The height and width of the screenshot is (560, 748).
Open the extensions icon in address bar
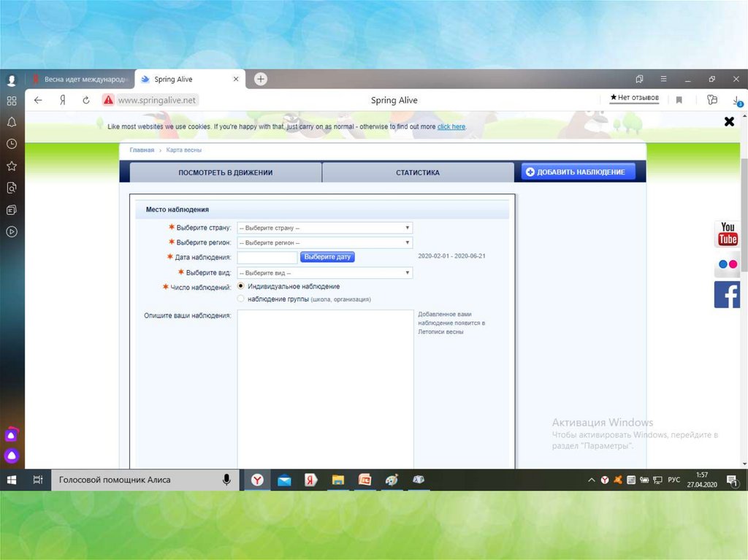[x=711, y=100]
